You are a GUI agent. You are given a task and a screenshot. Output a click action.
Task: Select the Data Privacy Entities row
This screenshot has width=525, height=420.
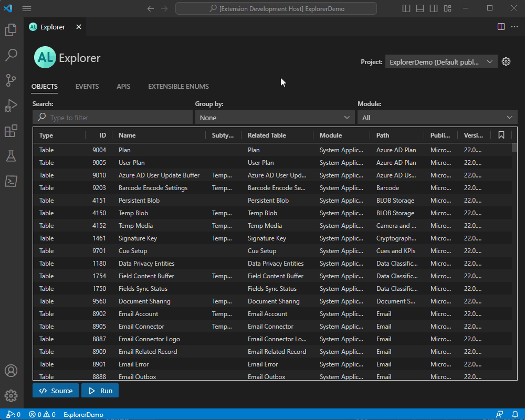(272, 263)
